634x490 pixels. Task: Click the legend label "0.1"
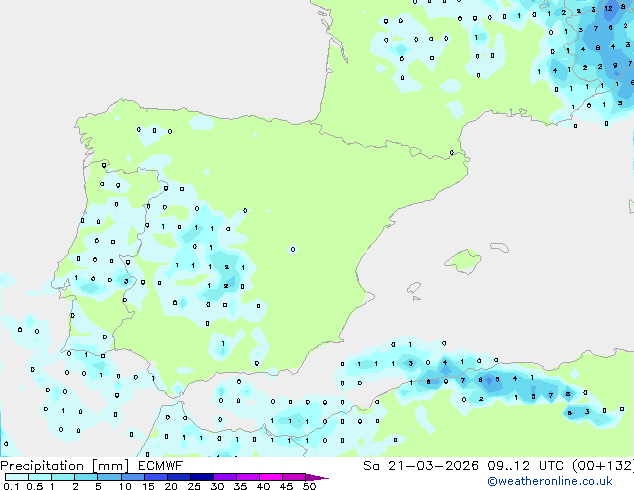[x=11, y=486]
